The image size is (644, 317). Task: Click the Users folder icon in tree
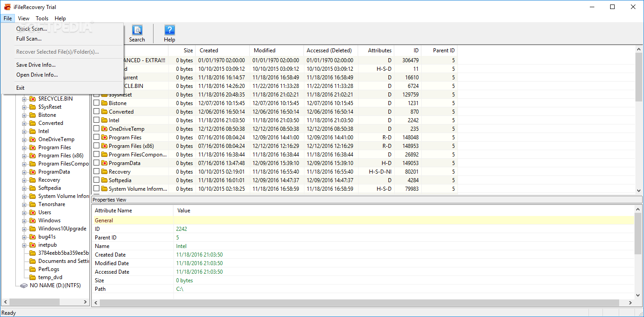tap(33, 212)
